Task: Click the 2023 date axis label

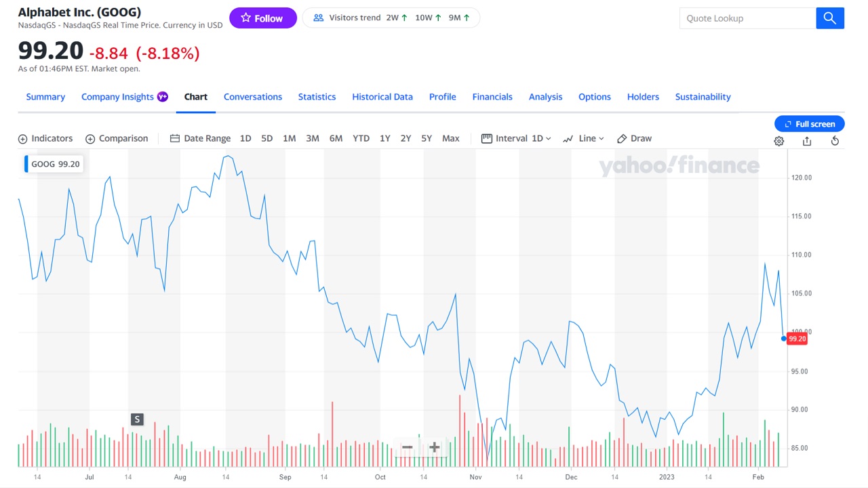Action: [x=666, y=477]
